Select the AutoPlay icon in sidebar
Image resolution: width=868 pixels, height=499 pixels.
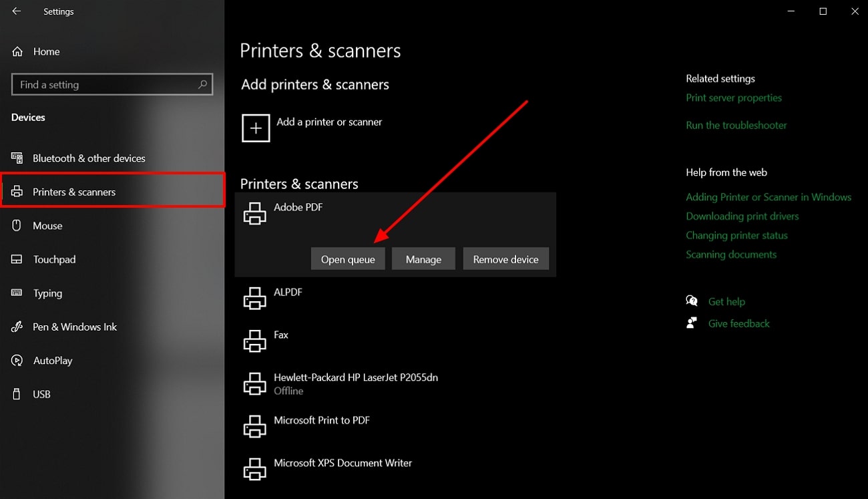tap(17, 360)
